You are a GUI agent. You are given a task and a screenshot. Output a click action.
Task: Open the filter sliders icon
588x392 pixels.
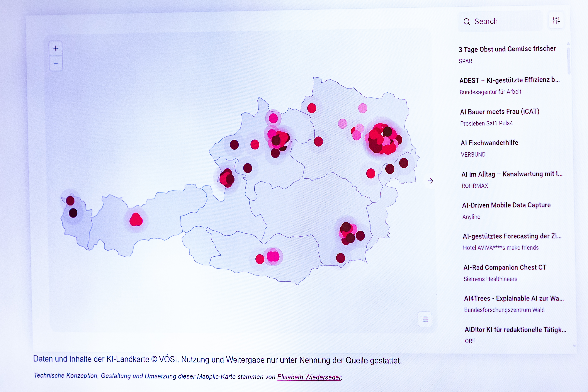(x=556, y=20)
